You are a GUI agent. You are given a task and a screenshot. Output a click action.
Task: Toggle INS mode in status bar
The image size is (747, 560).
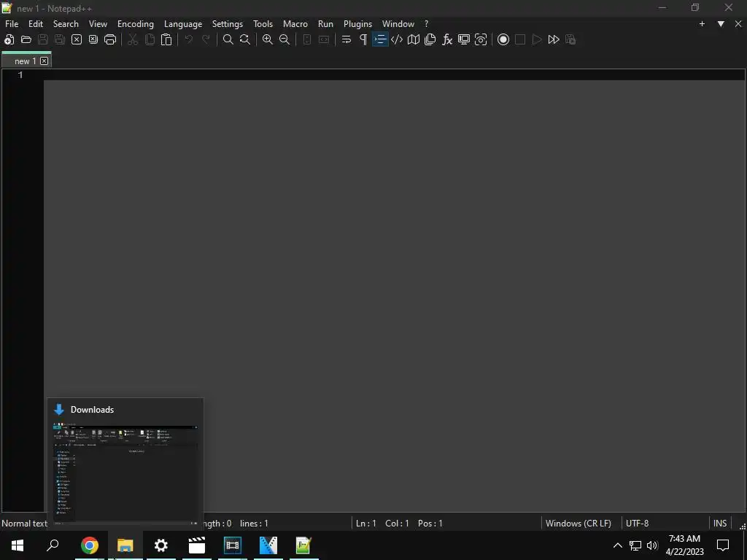point(719,524)
